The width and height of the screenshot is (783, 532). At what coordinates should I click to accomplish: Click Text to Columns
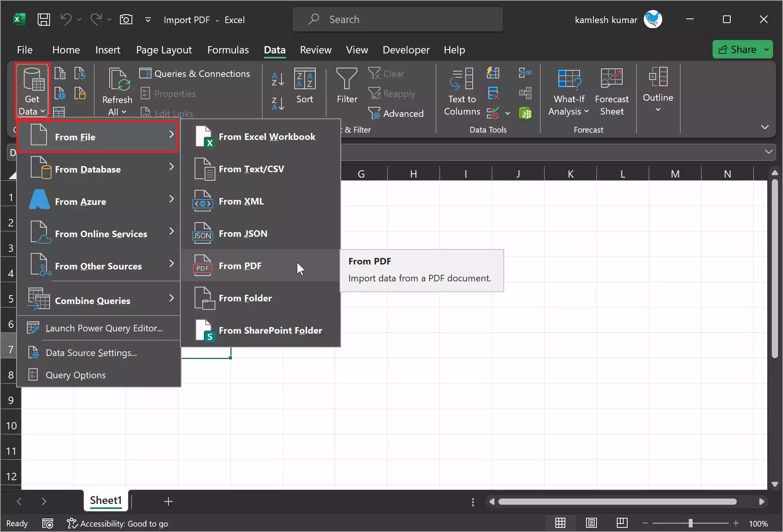tap(462, 91)
